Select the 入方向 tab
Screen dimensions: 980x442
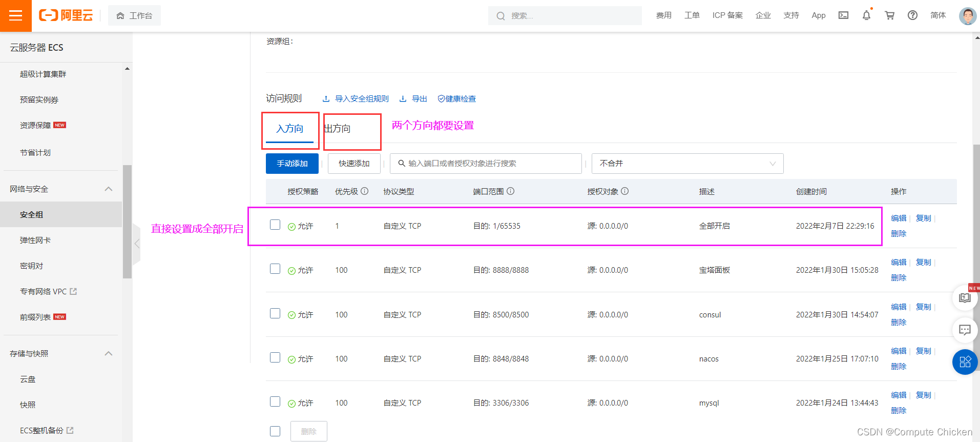289,129
